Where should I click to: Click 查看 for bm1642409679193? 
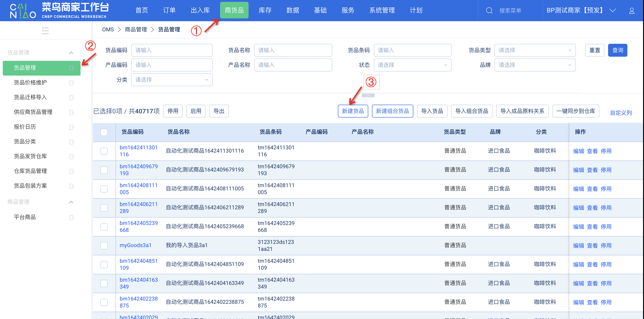(x=592, y=170)
